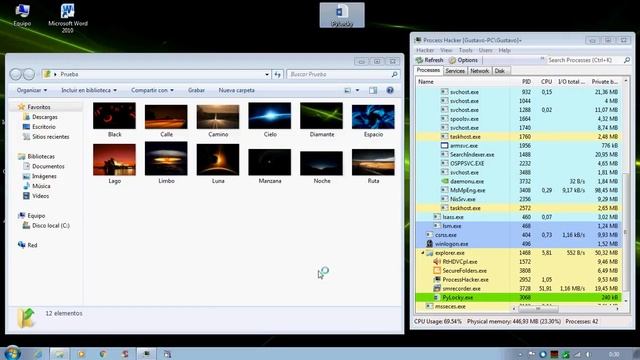Open Música library in sidebar
Screen dimensions: 640x360
tap(37, 186)
